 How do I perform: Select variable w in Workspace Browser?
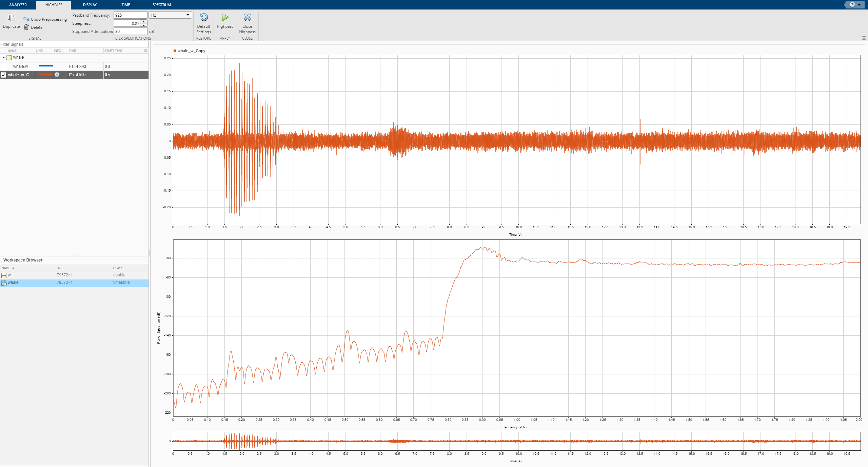click(x=9, y=275)
